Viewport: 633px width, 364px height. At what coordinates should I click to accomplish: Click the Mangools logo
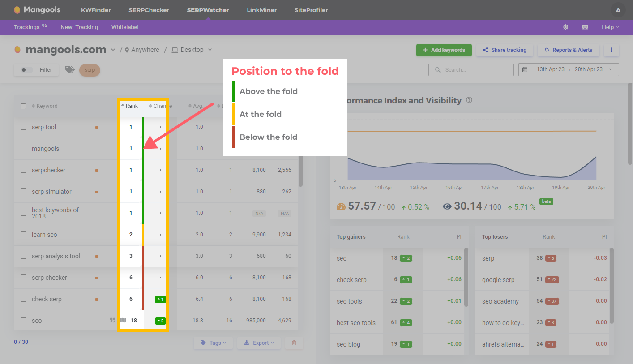click(x=37, y=9)
